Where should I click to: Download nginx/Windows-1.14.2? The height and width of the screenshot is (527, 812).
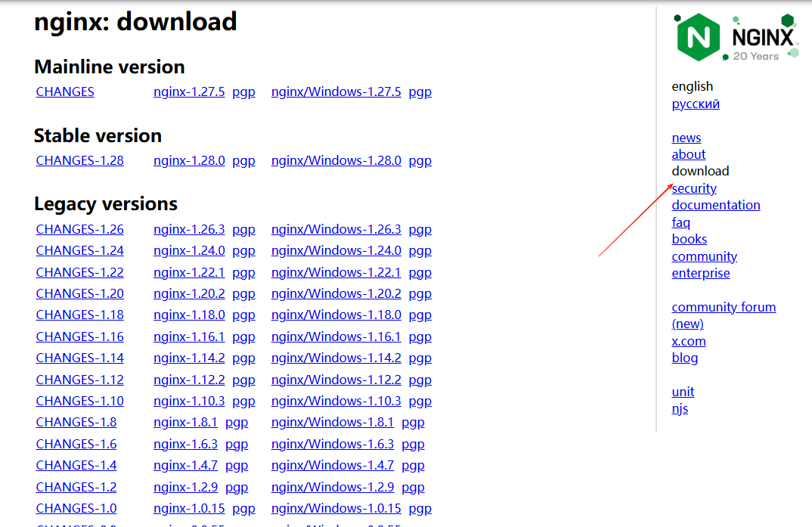[336, 358]
